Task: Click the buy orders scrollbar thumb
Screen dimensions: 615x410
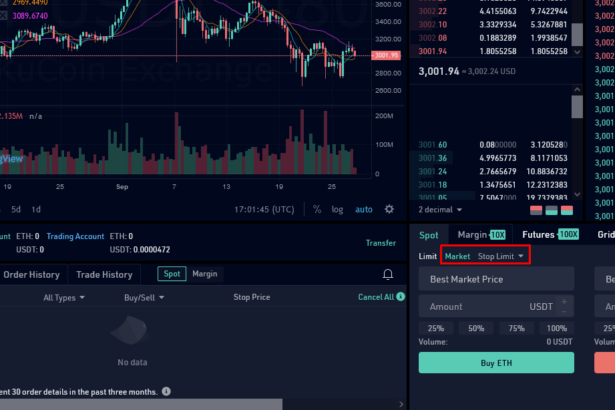Action: pyautogui.click(x=577, y=106)
